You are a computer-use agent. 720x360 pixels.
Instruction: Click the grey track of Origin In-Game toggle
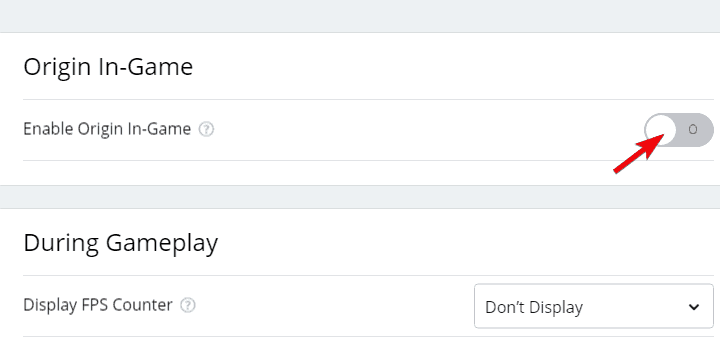695,129
